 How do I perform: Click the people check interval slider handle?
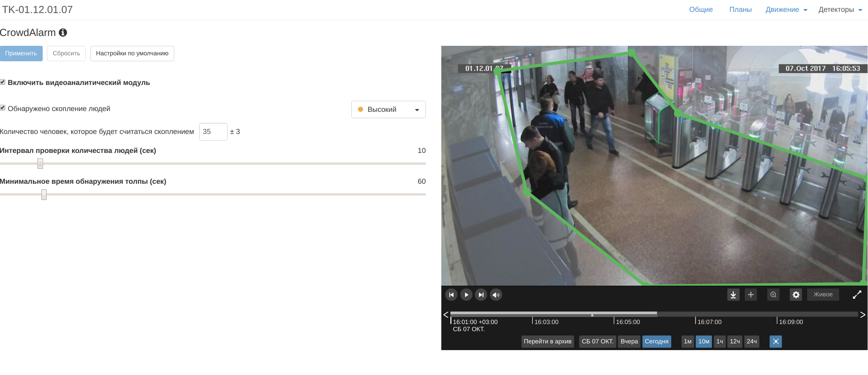(x=40, y=164)
